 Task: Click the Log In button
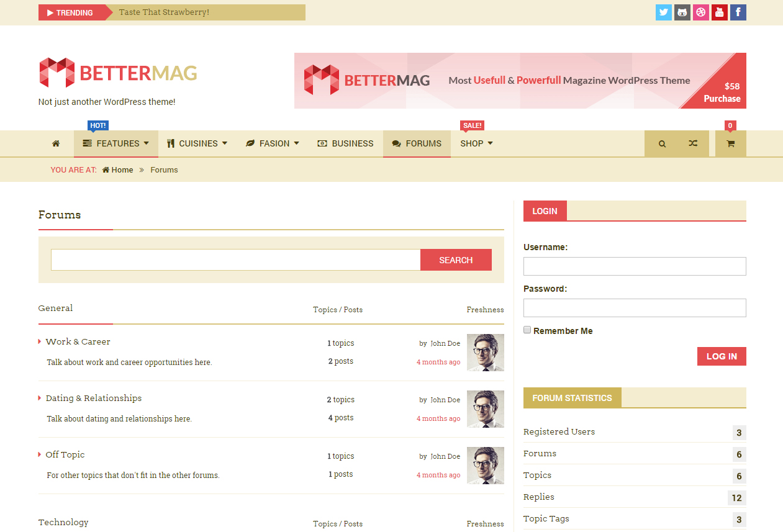click(x=722, y=356)
